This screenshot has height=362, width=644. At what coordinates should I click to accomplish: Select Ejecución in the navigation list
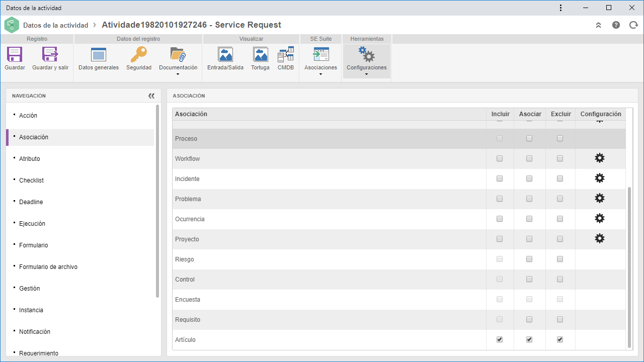[x=80, y=224]
